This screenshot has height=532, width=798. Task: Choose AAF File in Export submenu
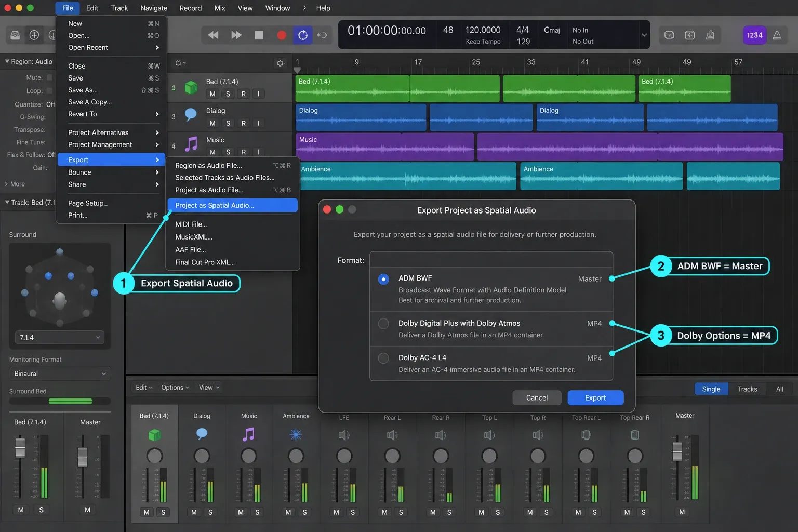point(232,249)
